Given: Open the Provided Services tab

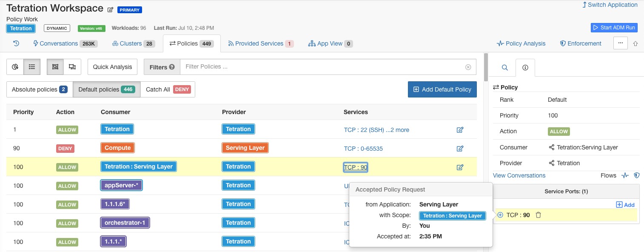Looking at the screenshot, I should 260,43.
